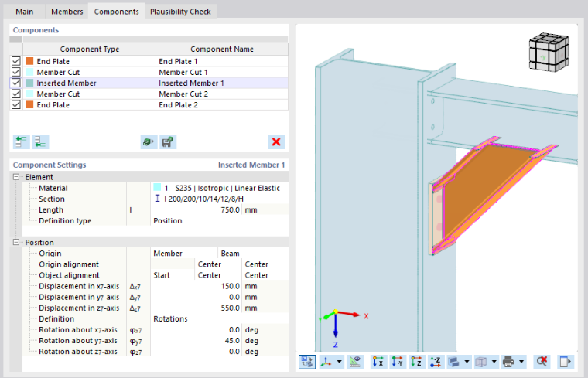Screen dimensions: 588x378
Task: Click the cancel selection magnifier icon
Action: 542,362
